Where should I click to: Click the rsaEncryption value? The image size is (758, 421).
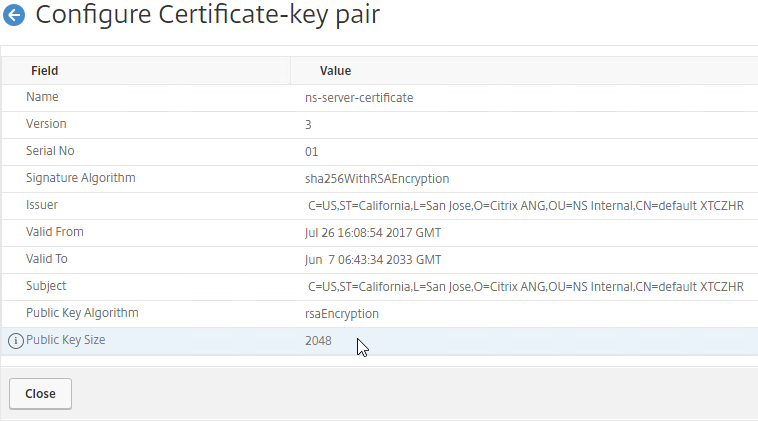coord(342,314)
